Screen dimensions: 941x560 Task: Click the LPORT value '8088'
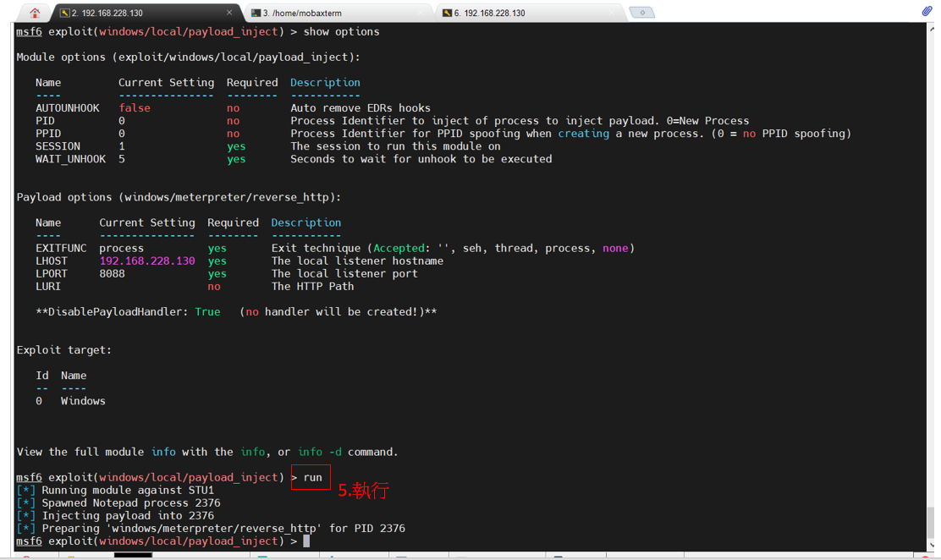113,274
